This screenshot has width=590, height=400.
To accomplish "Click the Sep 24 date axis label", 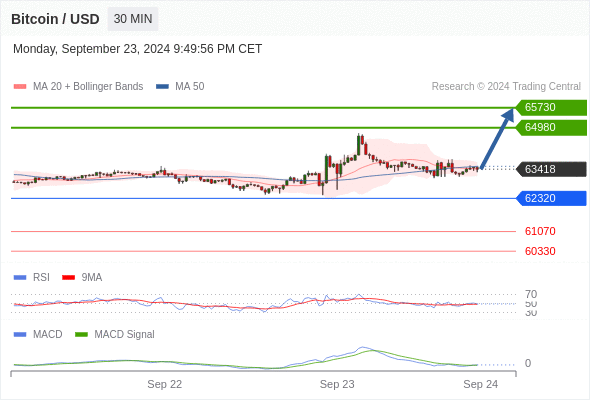I will tap(481, 384).
